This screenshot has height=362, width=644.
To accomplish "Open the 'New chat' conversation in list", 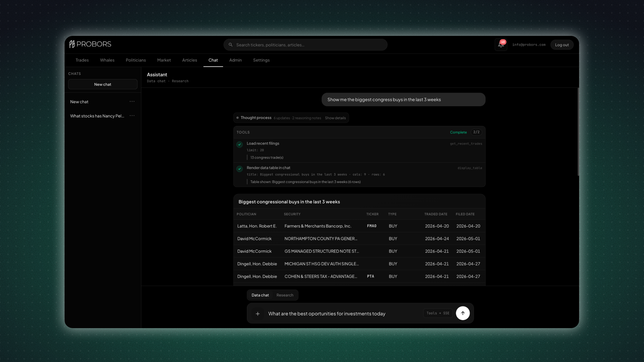I will point(79,102).
